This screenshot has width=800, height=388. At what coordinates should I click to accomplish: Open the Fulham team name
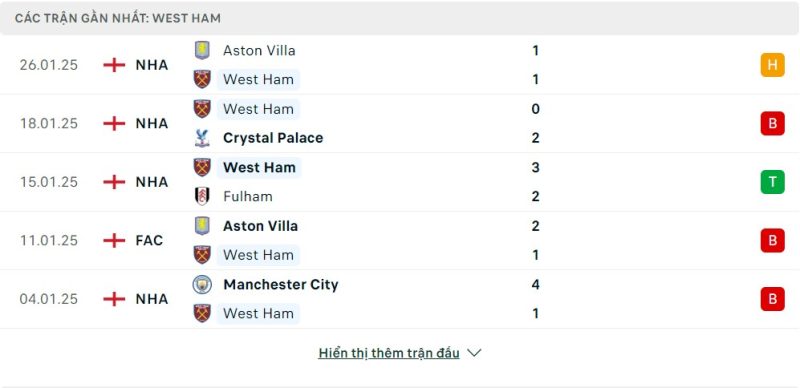247,197
